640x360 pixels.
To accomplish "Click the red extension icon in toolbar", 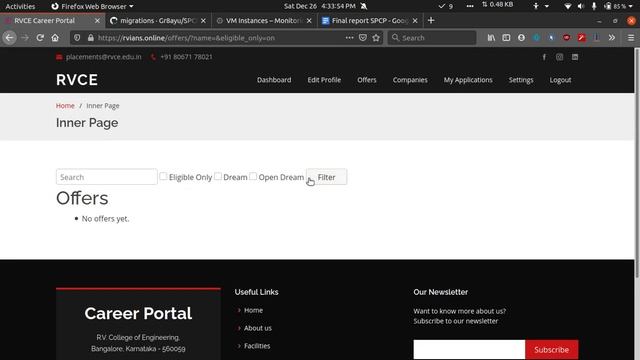I will pos(567,38).
